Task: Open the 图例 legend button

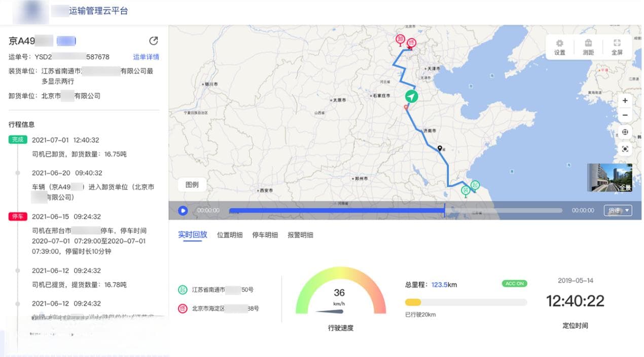Action: [x=192, y=185]
